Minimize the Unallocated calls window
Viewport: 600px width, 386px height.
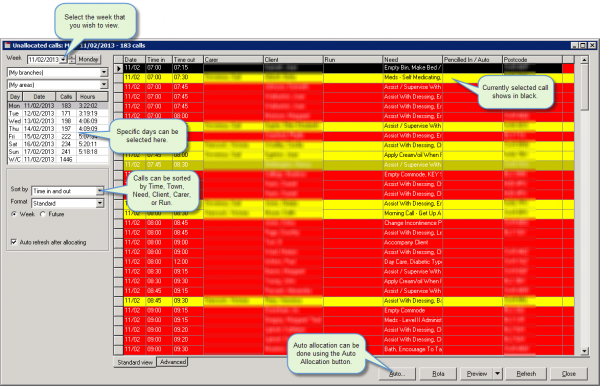[575, 45]
